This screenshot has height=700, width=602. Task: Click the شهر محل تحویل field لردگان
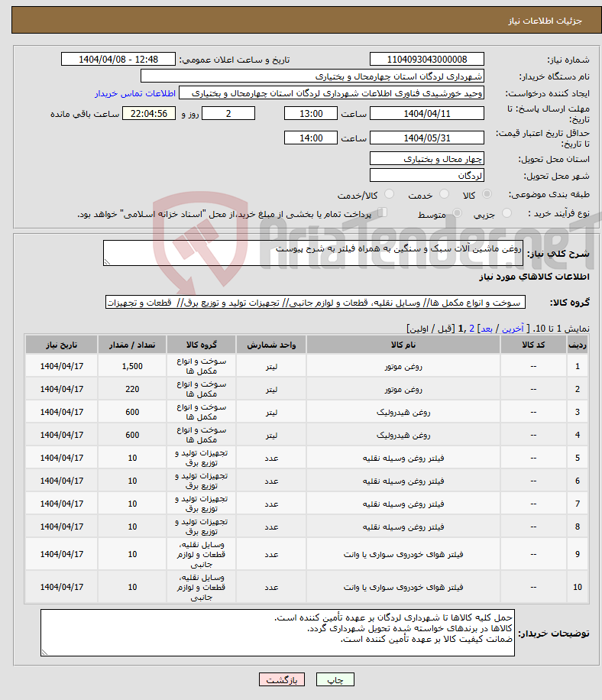tap(427, 176)
